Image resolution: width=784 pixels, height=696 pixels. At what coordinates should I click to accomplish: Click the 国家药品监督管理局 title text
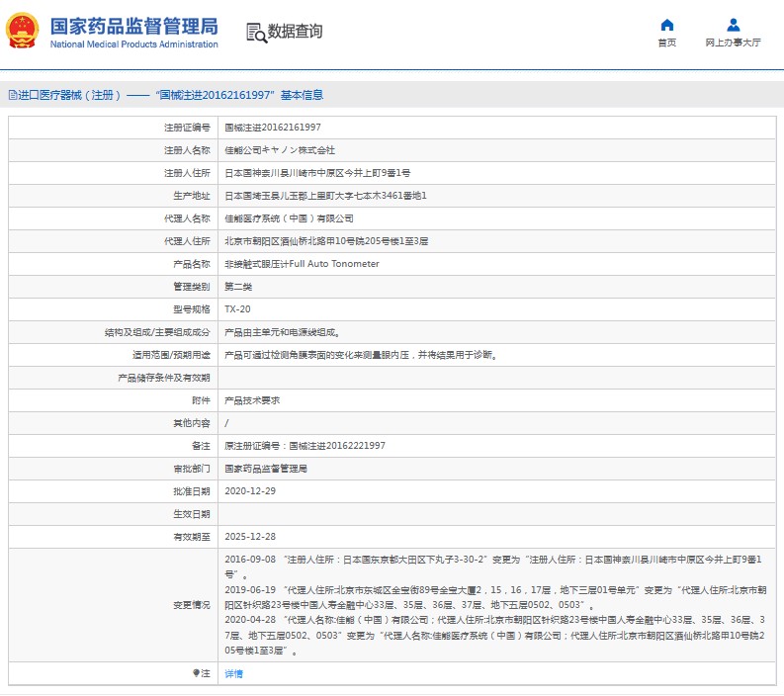pyautogui.click(x=134, y=26)
